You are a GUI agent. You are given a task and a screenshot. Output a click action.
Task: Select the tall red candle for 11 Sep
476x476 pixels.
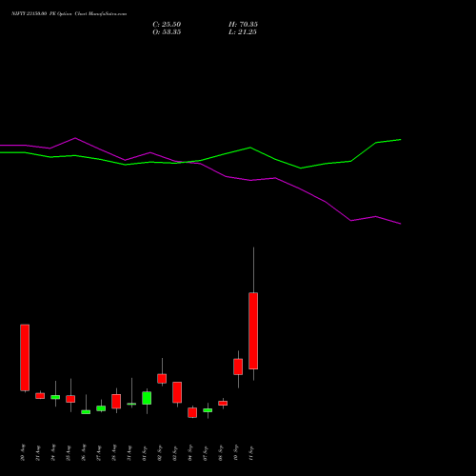(253, 330)
